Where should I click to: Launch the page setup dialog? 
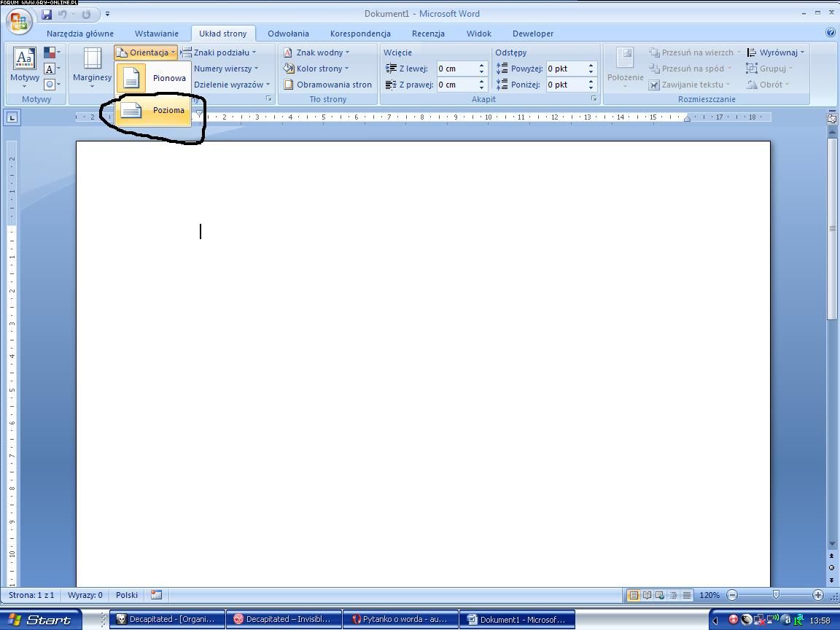coord(269,99)
